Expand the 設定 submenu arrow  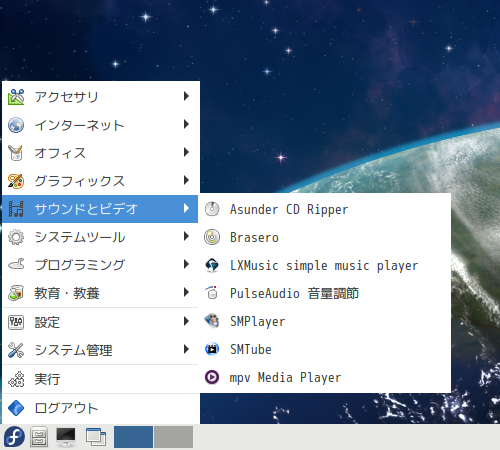186,321
